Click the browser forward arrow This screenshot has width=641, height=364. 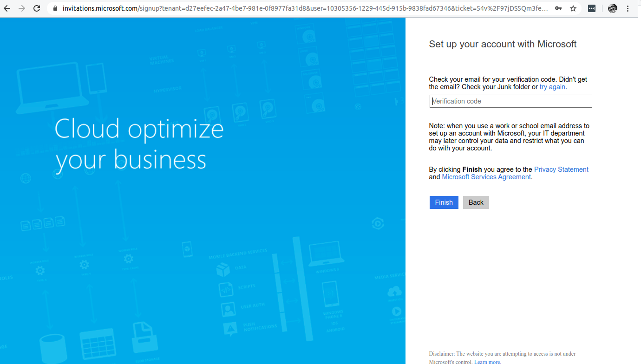pyautogui.click(x=22, y=8)
